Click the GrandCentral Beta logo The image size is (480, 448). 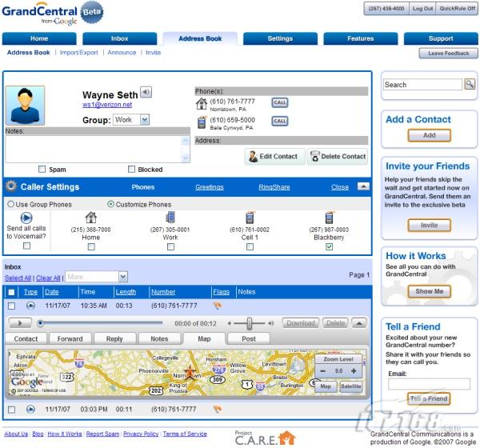pos(53,13)
